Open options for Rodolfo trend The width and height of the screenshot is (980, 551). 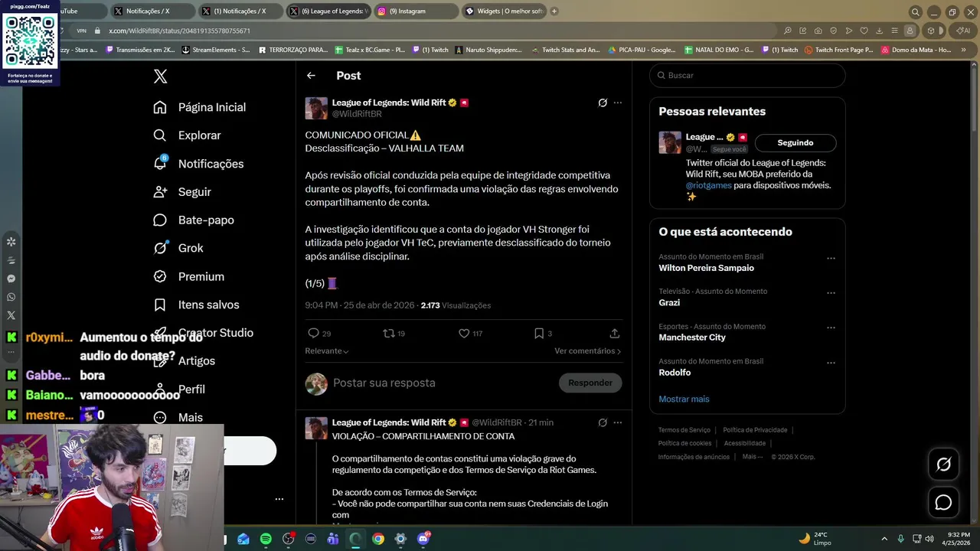[831, 363]
